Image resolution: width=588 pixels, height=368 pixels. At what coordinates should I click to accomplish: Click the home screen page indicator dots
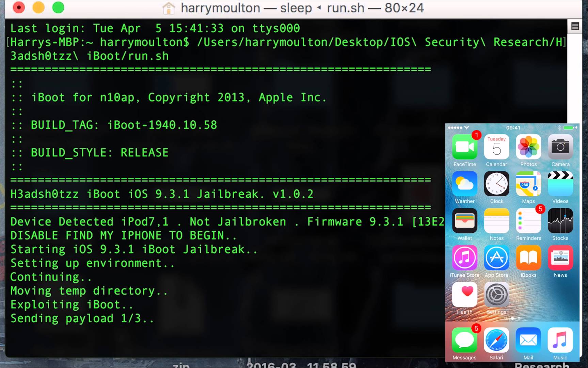pos(512,318)
